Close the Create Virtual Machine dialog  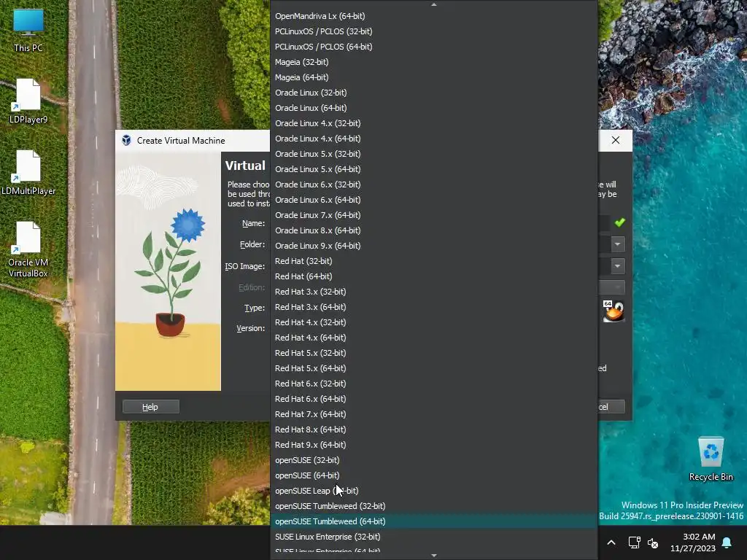[616, 140]
